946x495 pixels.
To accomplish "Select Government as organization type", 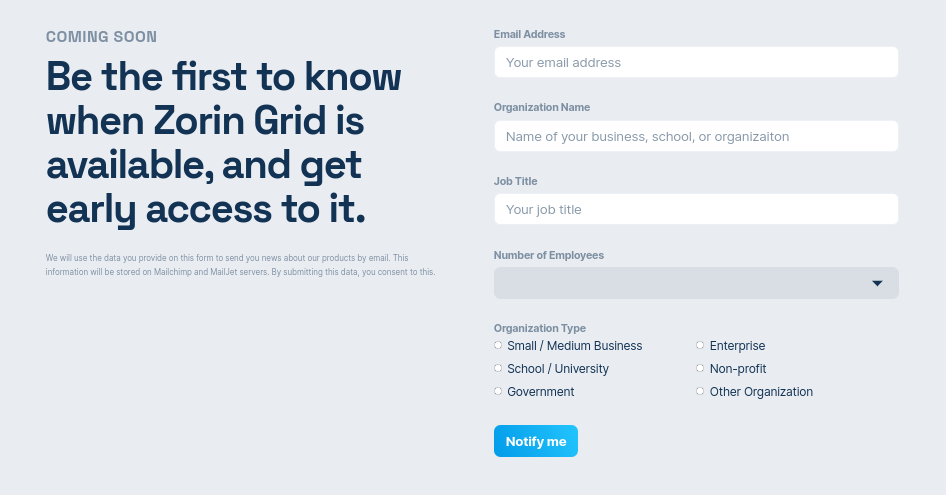I will click(x=498, y=391).
